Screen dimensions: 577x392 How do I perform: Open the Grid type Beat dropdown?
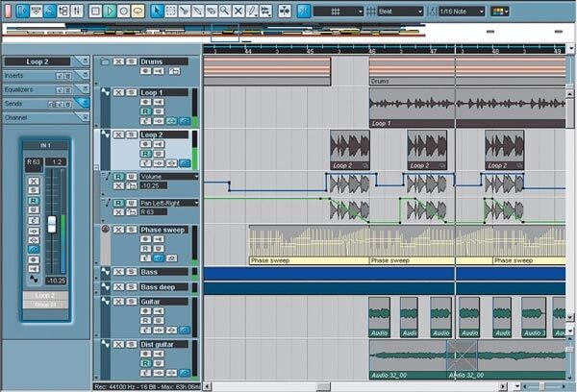[x=400, y=12]
